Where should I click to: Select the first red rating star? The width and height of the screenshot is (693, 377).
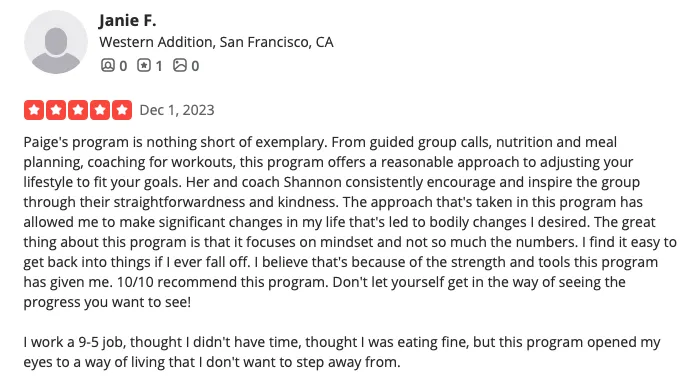tap(34, 110)
